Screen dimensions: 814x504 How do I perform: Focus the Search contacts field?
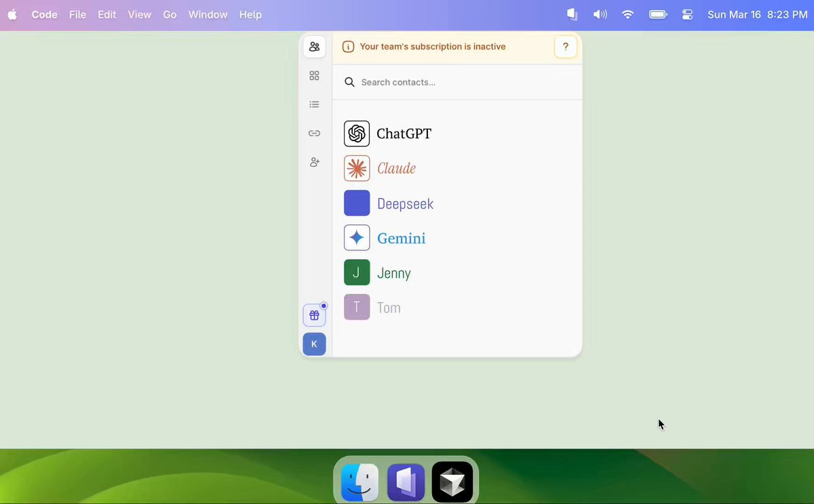click(458, 82)
